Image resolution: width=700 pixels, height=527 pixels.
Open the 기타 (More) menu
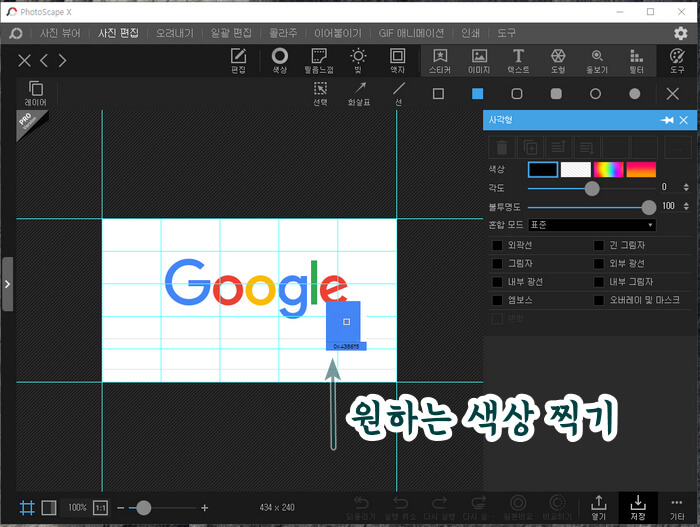pos(677,508)
